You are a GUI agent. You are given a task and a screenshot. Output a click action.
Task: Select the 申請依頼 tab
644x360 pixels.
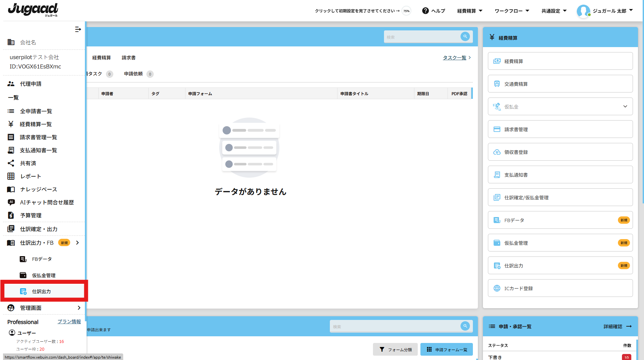point(133,74)
